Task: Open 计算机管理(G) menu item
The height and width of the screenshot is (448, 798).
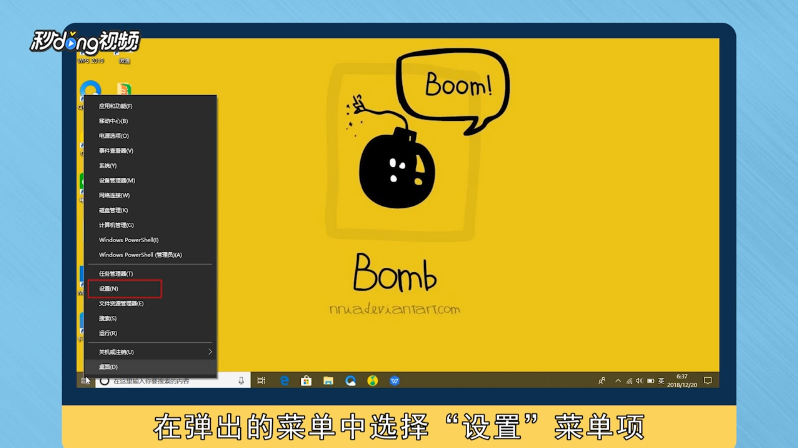Action: click(x=151, y=225)
